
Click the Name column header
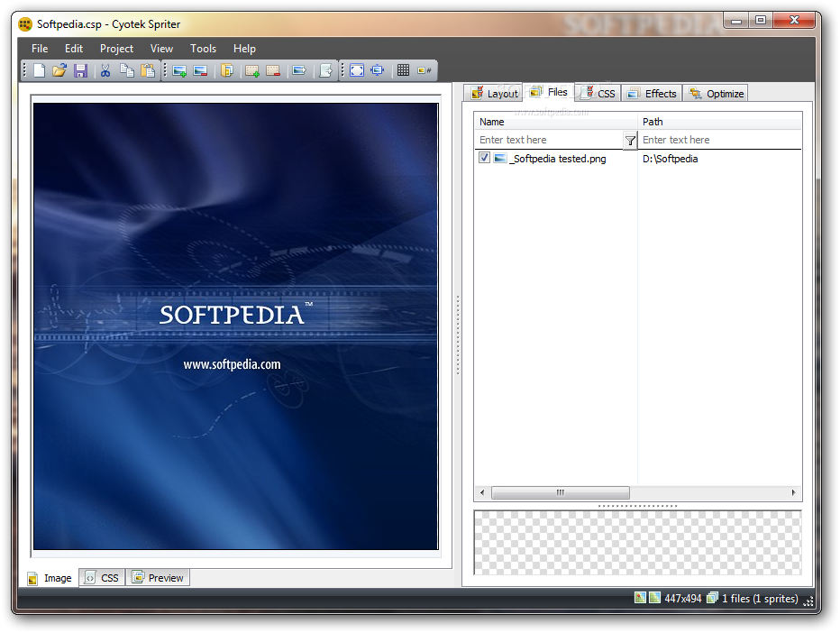(x=555, y=122)
